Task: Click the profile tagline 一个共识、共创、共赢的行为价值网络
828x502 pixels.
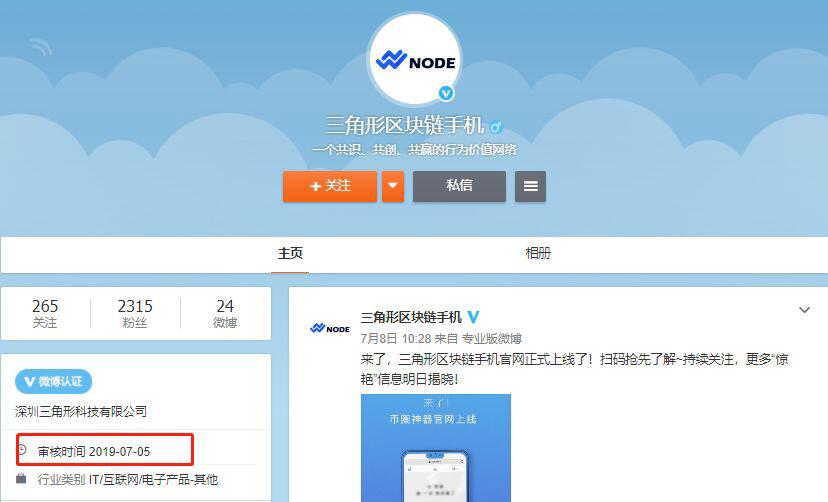Action: 415,150
